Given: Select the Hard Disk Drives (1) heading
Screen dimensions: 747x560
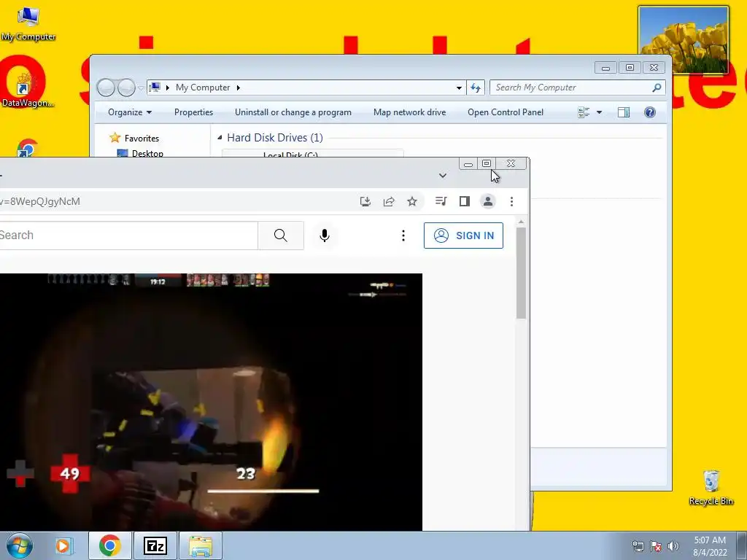Looking at the screenshot, I should coord(275,138).
